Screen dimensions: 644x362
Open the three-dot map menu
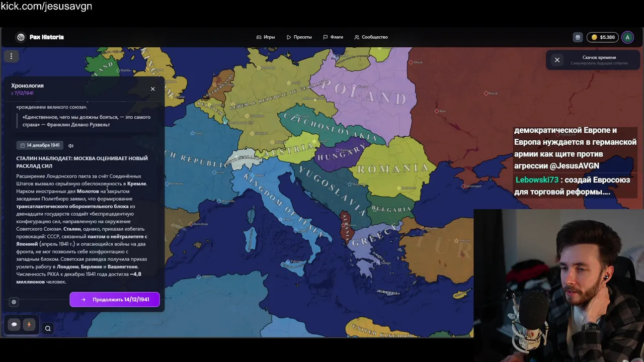[11, 56]
